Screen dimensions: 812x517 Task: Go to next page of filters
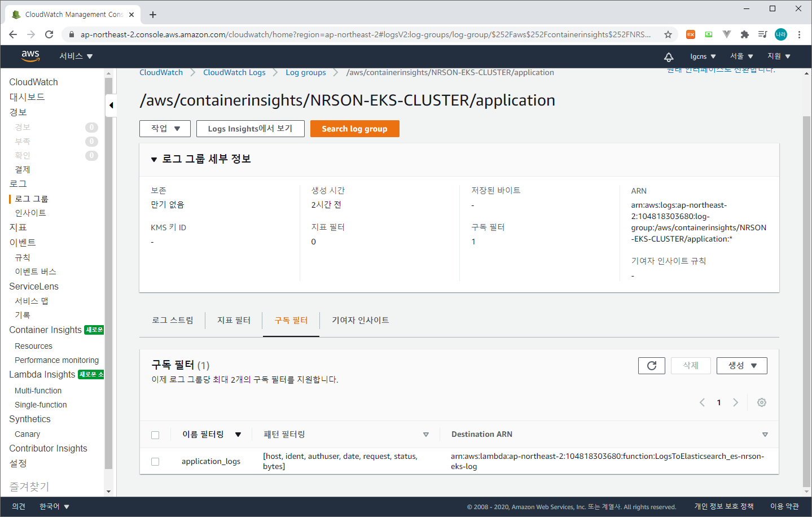(735, 402)
